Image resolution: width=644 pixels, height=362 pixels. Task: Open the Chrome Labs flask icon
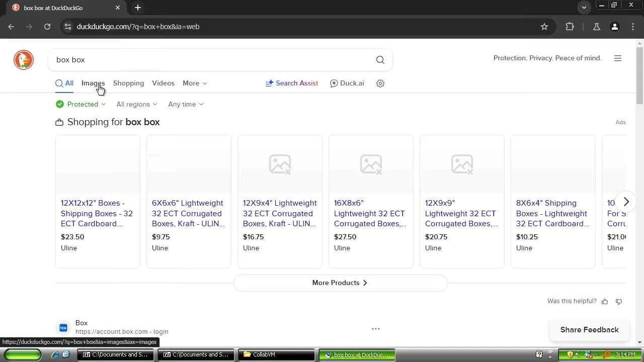tap(597, 27)
